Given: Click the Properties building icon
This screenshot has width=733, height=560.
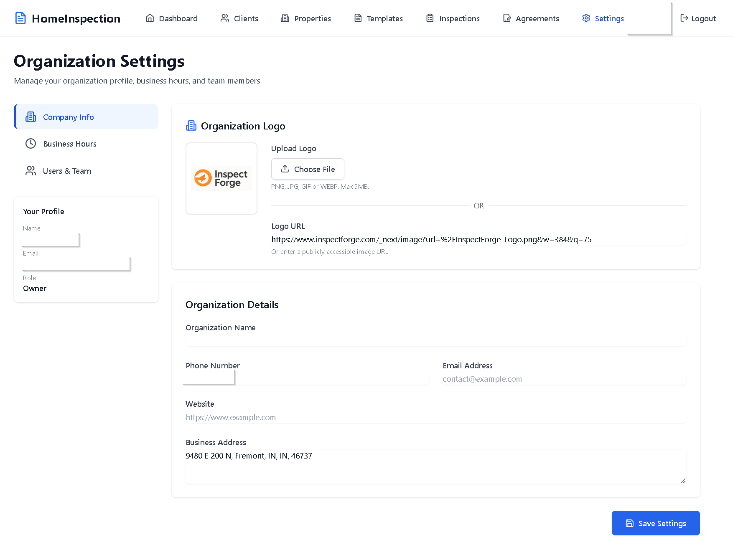Looking at the screenshot, I should pos(285,18).
